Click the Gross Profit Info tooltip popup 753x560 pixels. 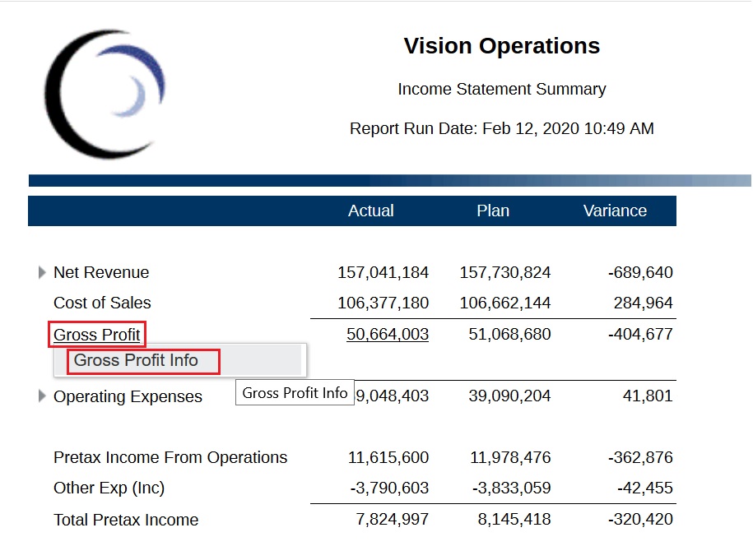click(294, 392)
